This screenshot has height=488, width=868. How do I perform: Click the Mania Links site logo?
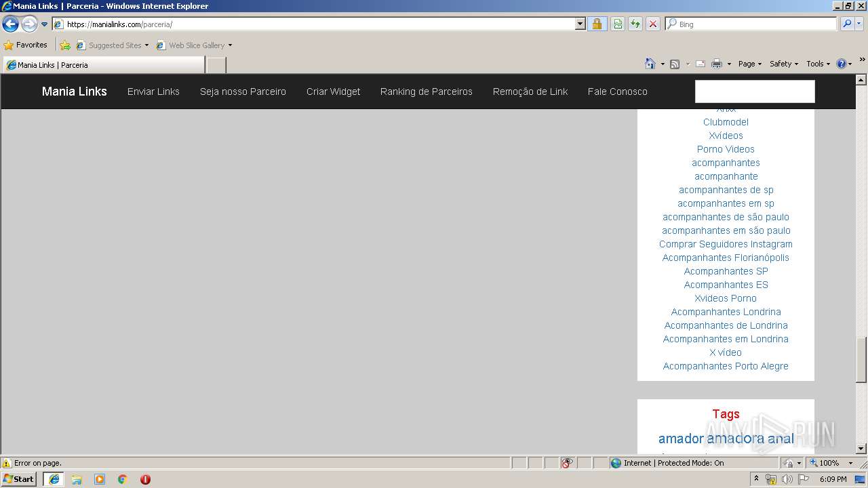(x=75, y=91)
